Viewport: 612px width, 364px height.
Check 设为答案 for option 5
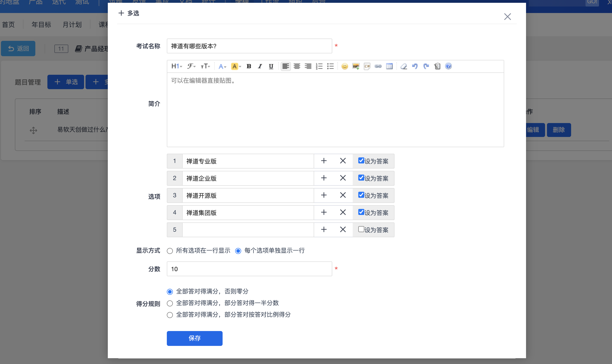click(361, 229)
